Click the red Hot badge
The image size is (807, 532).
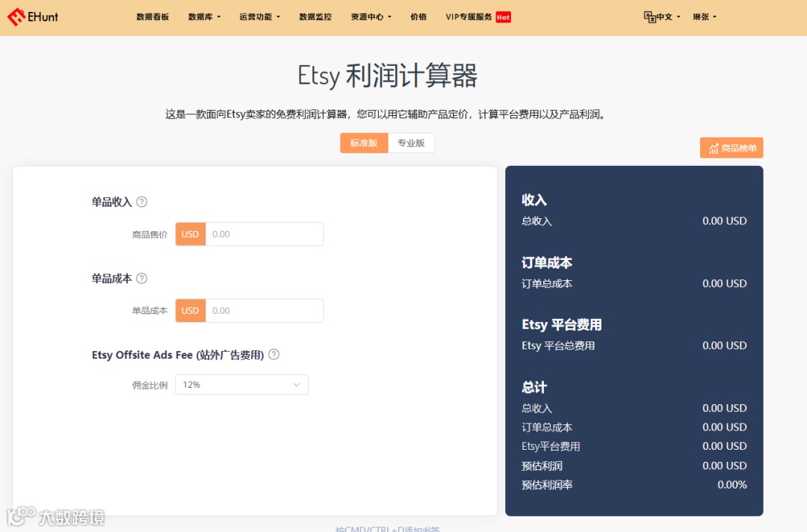[x=504, y=17]
